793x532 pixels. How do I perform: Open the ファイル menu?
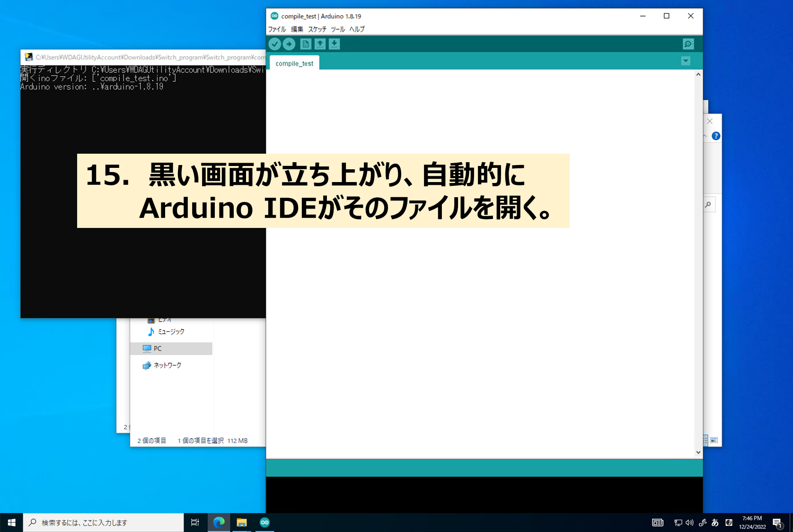[x=277, y=29]
